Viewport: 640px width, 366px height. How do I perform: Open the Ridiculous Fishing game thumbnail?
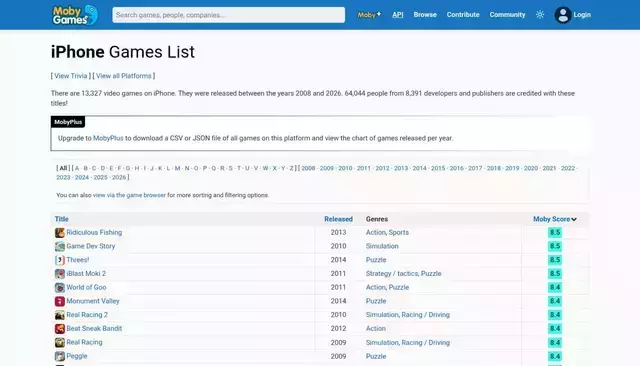(x=60, y=233)
